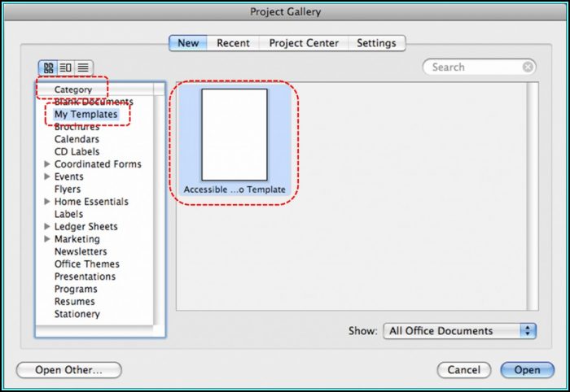Select the Accessible Template thumbnail
570x392 pixels.
[235, 142]
